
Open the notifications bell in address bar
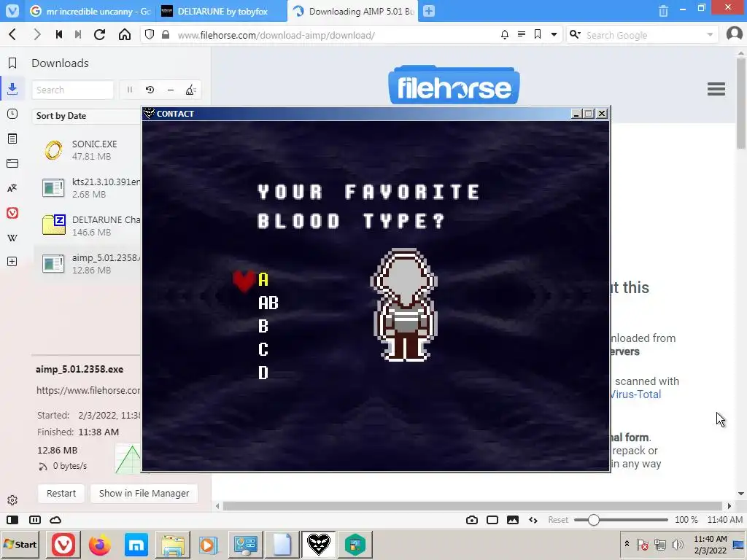pos(505,35)
